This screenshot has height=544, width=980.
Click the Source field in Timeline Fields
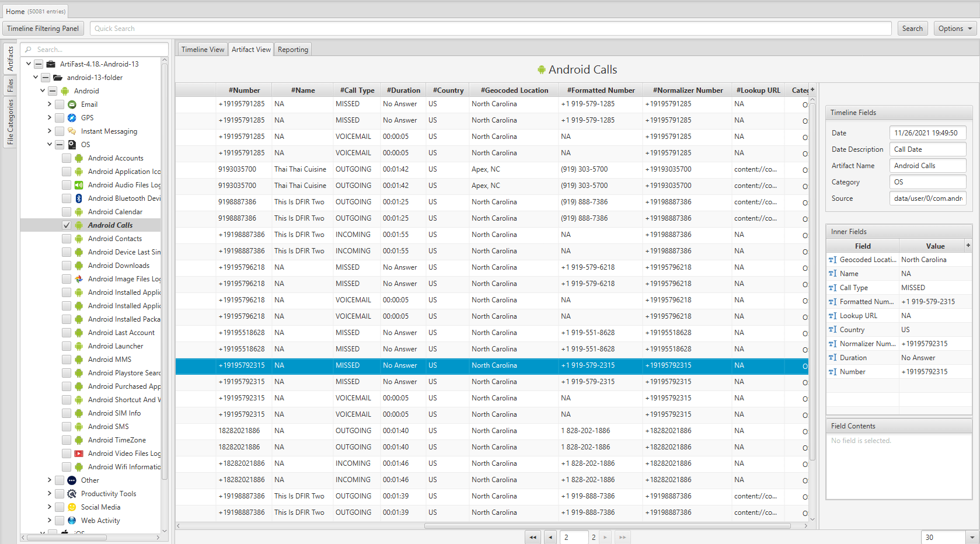[927, 198]
